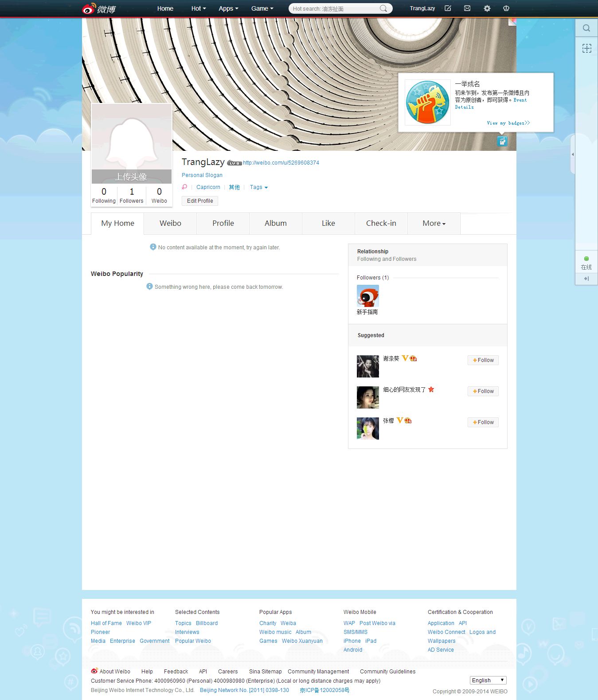Expand the More tab dropdown
Viewport: 598px width, 700px height.
coord(434,224)
